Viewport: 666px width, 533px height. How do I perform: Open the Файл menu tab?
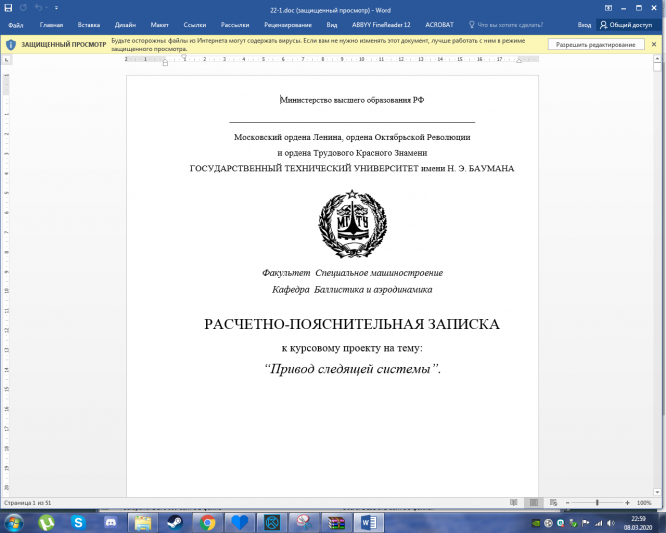(16, 25)
